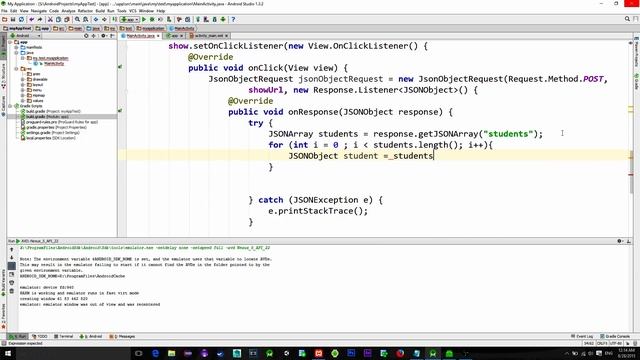Save all files via toolbar icon
The height and width of the screenshot is (360, 640).
pyautogui.click(x=13, y=19)
